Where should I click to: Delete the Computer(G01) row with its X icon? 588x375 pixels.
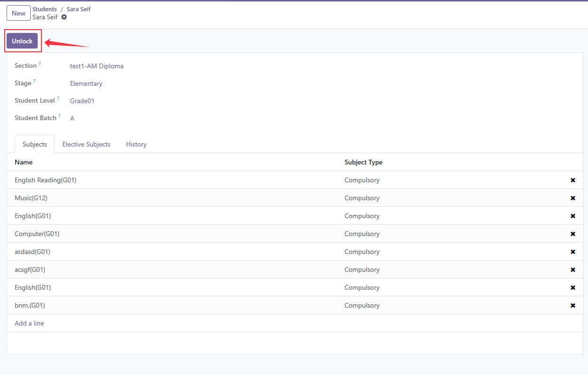pyautogui.click(x=573, y=234)
